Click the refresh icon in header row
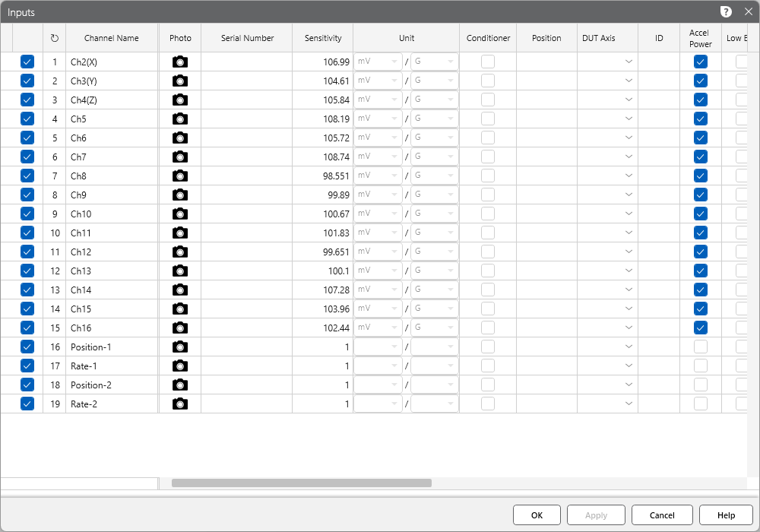Viewport: 760px width, 532px height. tap(54, 38)
